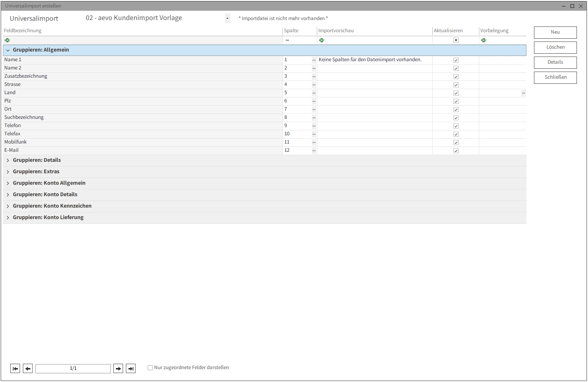588x382 pixels.
Task: Toggle Aktualisieren checkbox for E-Mail
Action: click(x=456, y=151)
